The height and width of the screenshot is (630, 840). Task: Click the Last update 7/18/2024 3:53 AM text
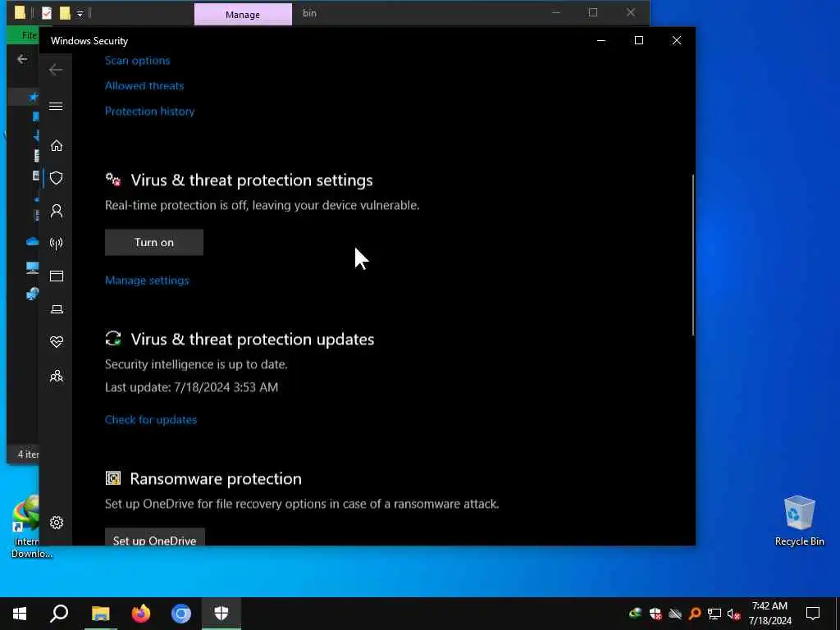coord(191,387)
